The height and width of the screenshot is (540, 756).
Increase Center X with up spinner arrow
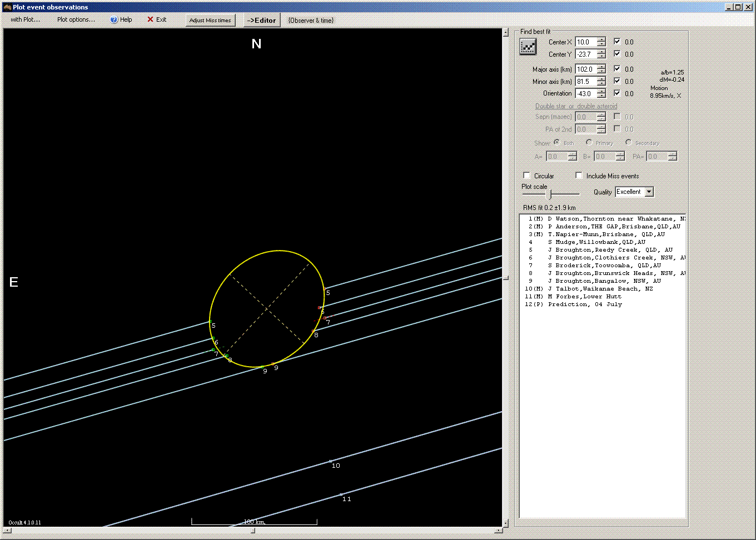(x=601, y=39)
